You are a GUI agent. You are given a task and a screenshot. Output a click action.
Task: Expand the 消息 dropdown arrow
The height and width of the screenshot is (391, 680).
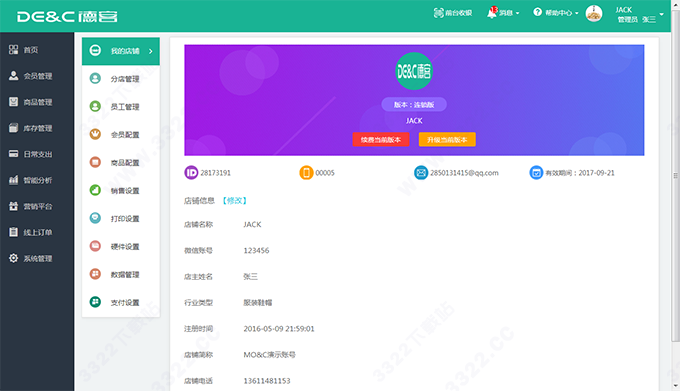coord(517,13)
